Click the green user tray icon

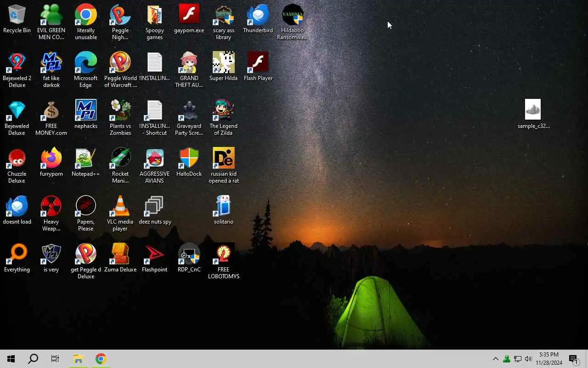pos(506,359)
